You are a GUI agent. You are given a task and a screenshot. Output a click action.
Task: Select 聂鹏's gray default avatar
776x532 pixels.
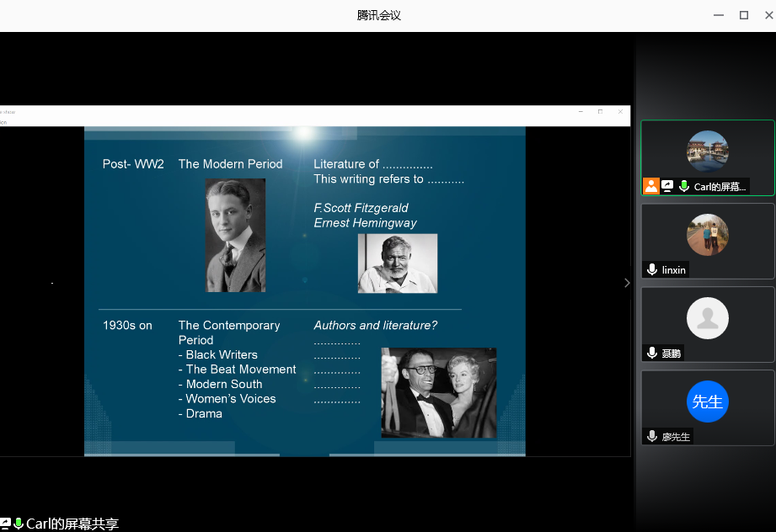(707, 318)
